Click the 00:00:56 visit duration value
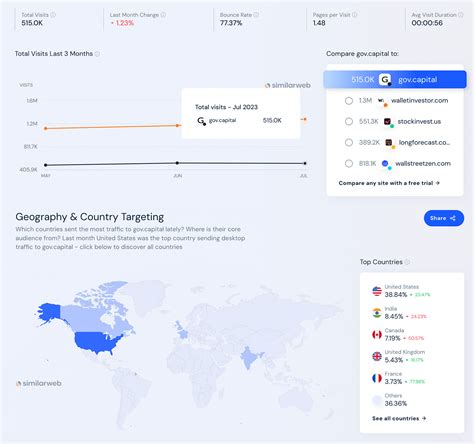Screen dimensions: 474x444 [x=427, y=23]
